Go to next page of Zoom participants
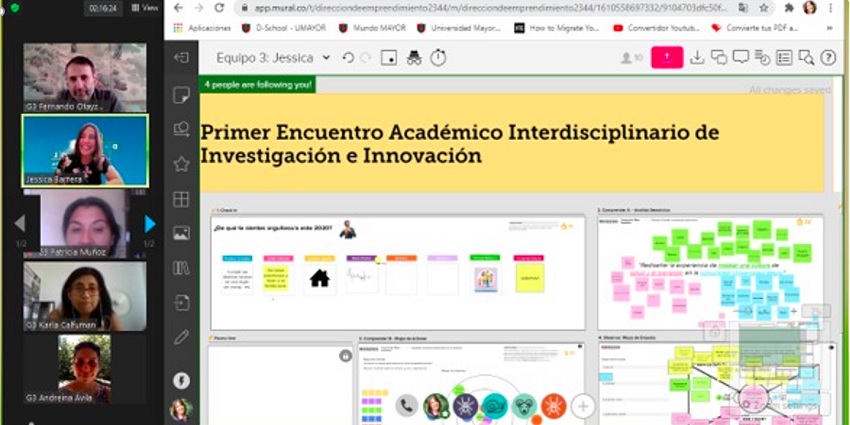 (x=150, y=223)
